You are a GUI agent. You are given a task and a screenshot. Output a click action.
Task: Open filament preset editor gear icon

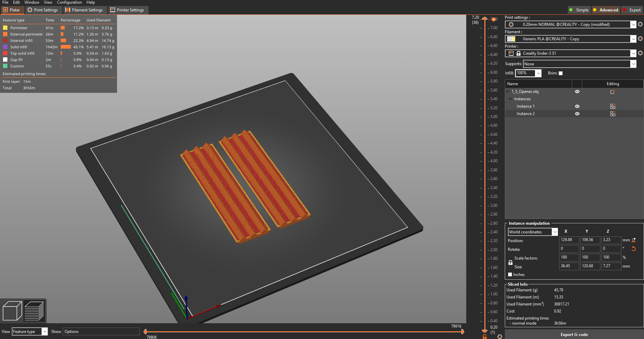click(x=640, y=39)
